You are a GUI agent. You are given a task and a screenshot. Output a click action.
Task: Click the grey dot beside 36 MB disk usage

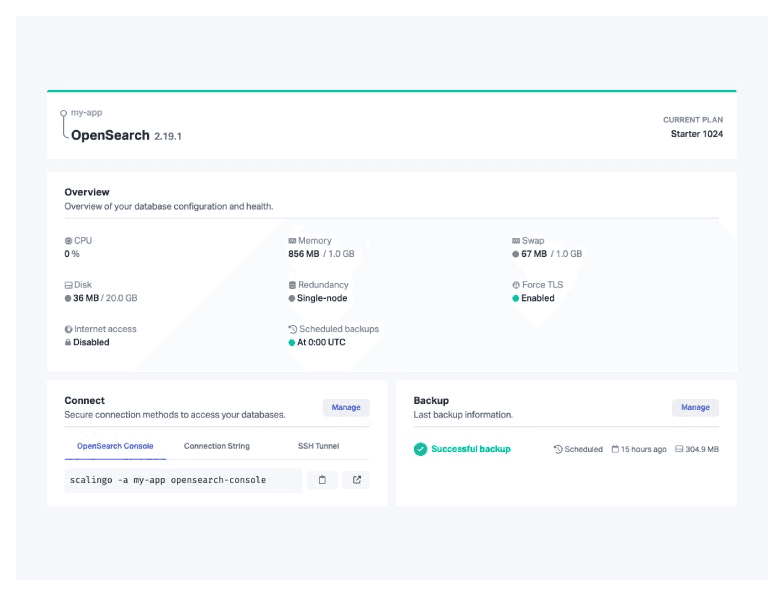pos(68,298)
